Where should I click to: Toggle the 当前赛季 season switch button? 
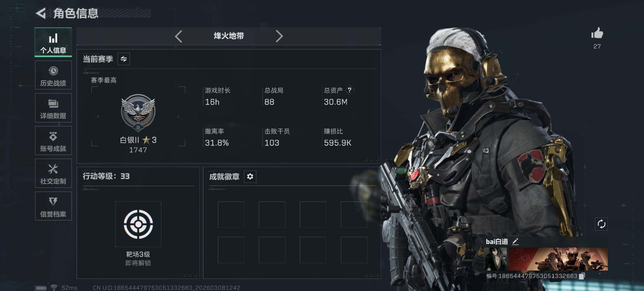point(124,59)
